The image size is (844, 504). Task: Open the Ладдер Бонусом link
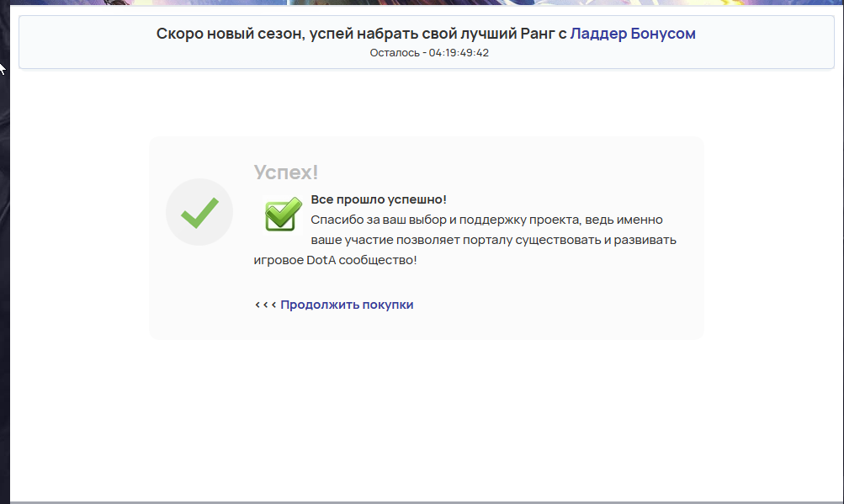pos(633,34)
